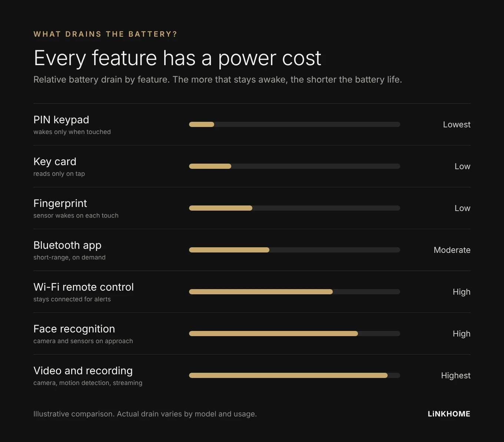Click "stays connected for alerts" description
Viewport: 504px width, 442px height.
coord(72,299)
